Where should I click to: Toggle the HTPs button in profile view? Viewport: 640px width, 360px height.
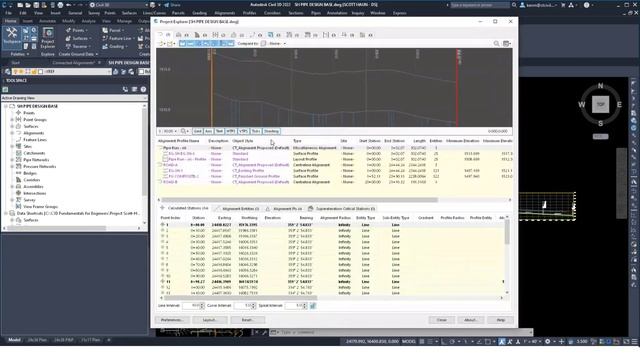[x=231, y=131]
